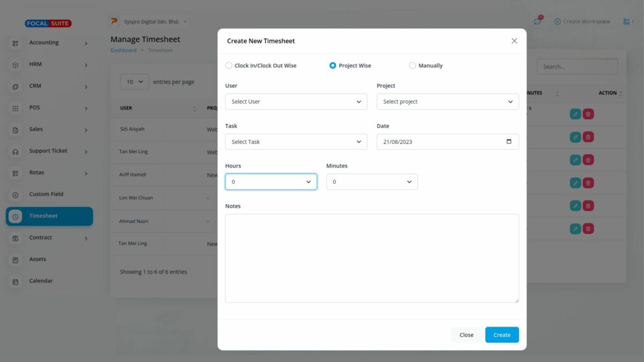Open the Support Ticket headset icon
The width and height of the screenshot is (644, 362).
[x=14, y=151]
